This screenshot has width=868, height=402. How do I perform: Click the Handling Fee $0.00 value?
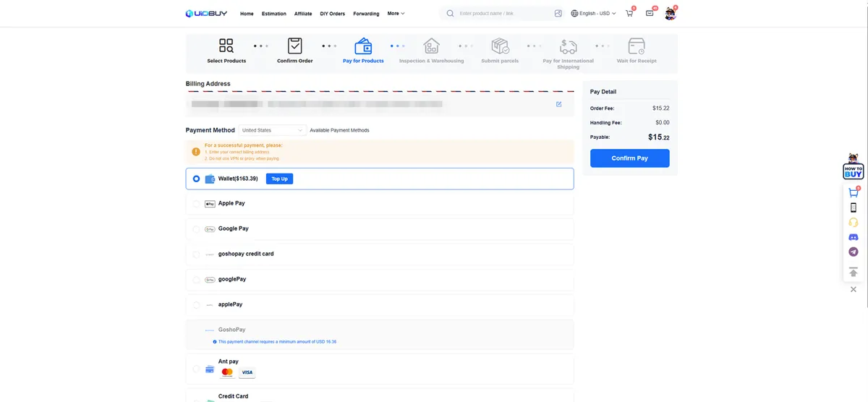point(662,123)
